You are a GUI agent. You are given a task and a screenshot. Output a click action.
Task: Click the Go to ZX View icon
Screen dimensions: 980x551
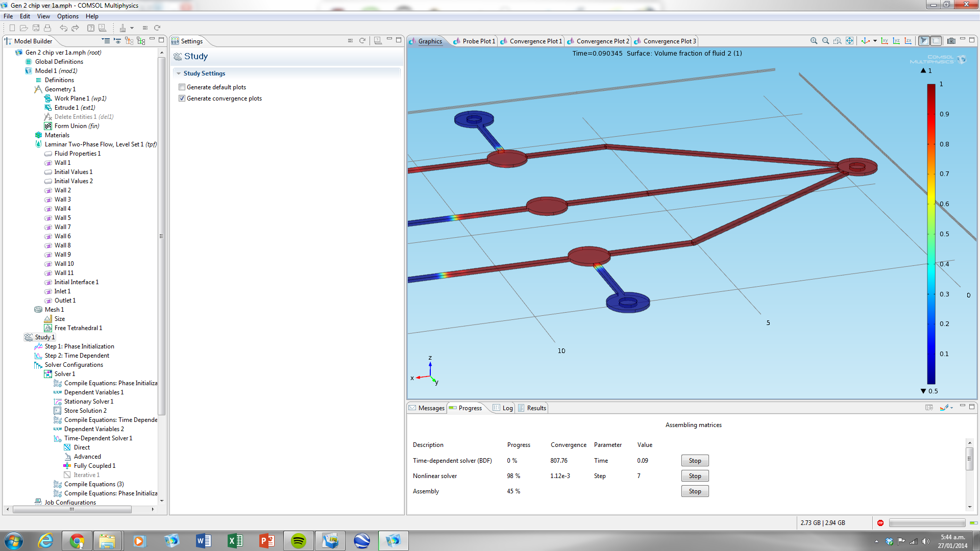[x=908, y=41]
